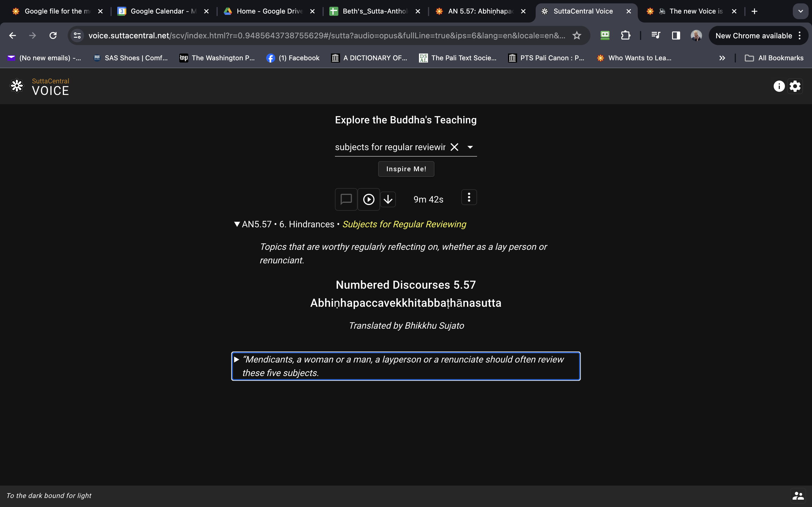
Task: Collapse the AN5.57 Hindrances section
Action: point(237,224)
